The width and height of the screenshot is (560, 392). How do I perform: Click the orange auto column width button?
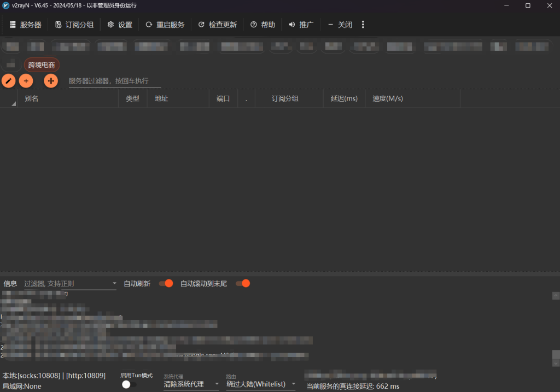[x=51, y=81]
